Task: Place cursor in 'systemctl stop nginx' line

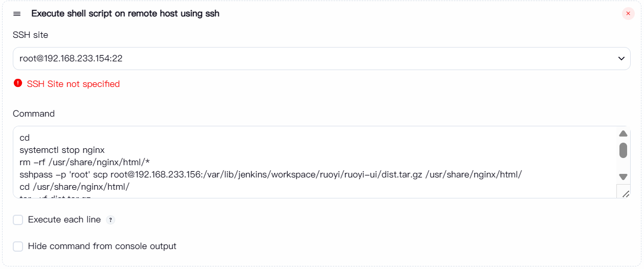Action: click(x=62, y=150)
